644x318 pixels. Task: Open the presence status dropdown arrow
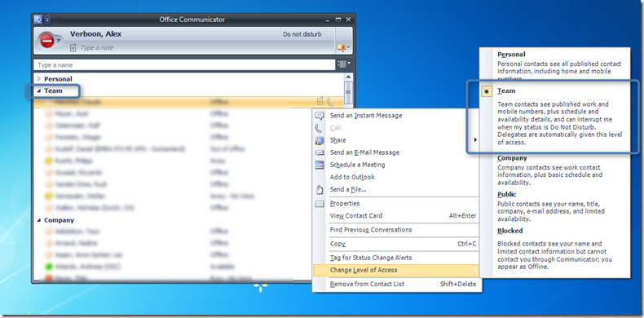click(x=60, y=40)
